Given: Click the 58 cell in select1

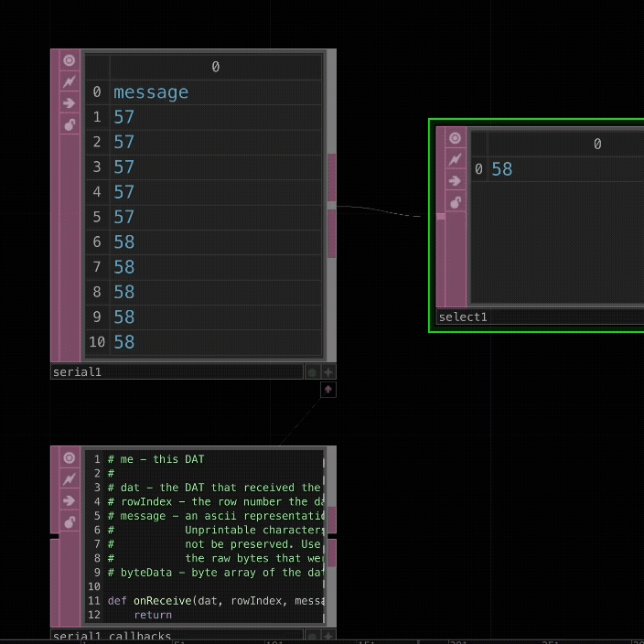Looking at the screenshot, I should [566, 169].
